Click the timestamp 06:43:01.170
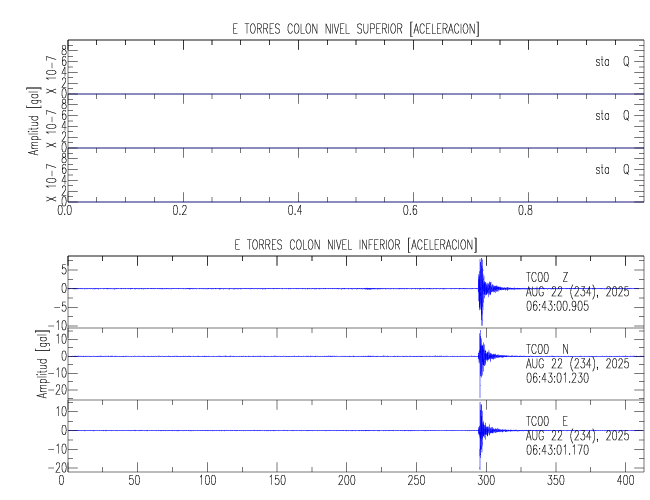The image size is (650, 500). point(565,452)
